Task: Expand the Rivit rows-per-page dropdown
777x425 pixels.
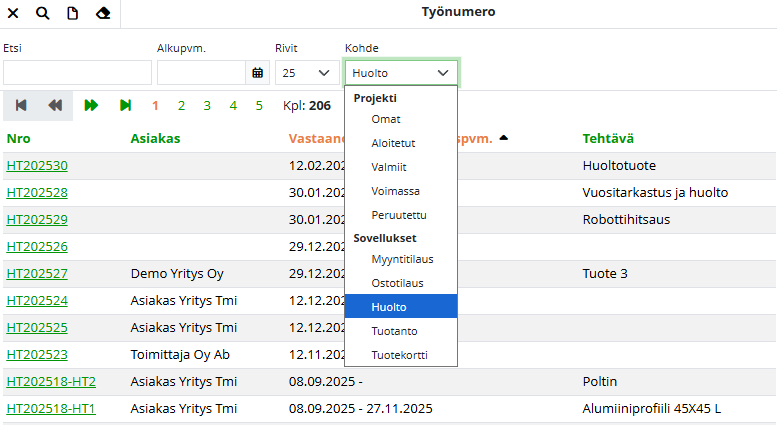Action: pos(307,73)
